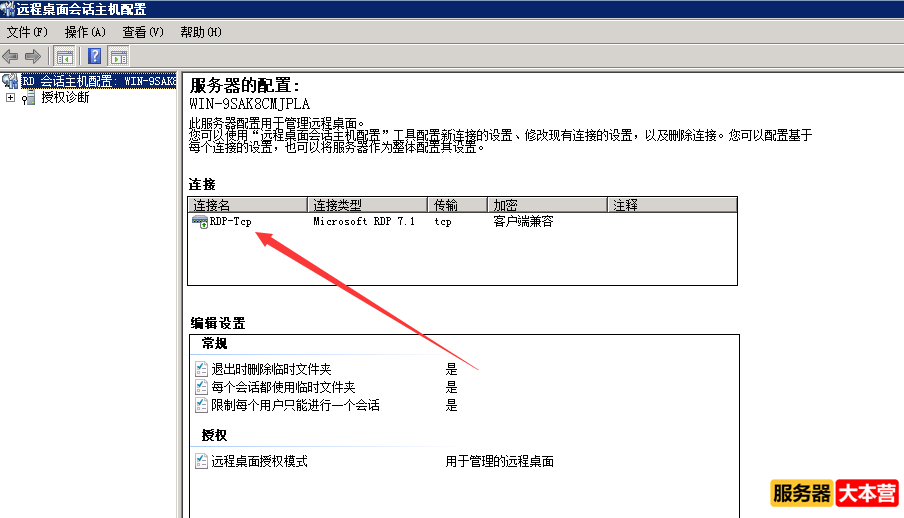
Task: Click the Back arrow toolbar icon
Action: 10,57
